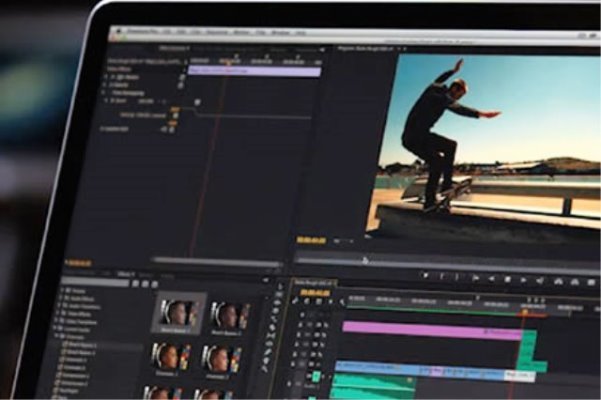Expand the Motion effect properties
This screenshot has width=601, height=400.
tap(106, 77)
